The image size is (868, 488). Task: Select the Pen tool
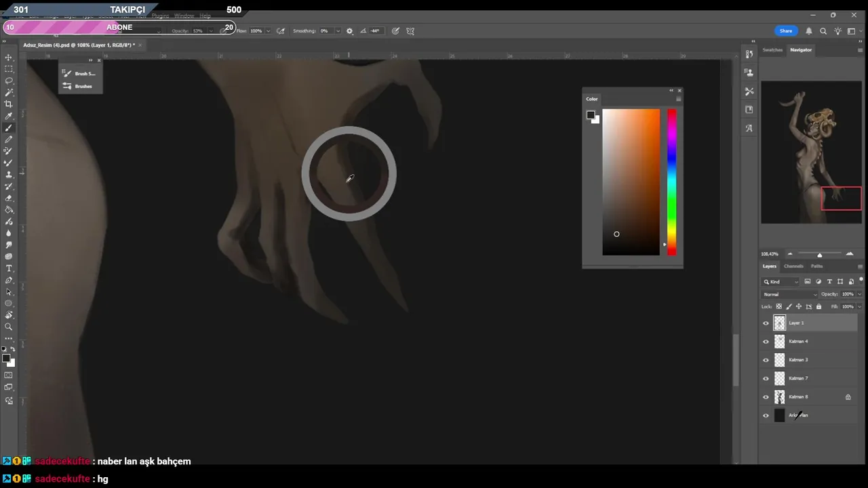(x=9, y=280)
